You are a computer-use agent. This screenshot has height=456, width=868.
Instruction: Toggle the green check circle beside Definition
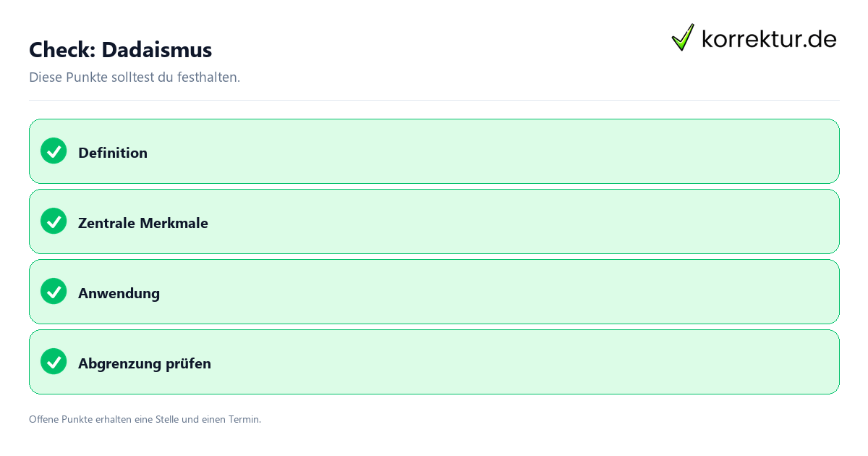(x=54, y=151)
